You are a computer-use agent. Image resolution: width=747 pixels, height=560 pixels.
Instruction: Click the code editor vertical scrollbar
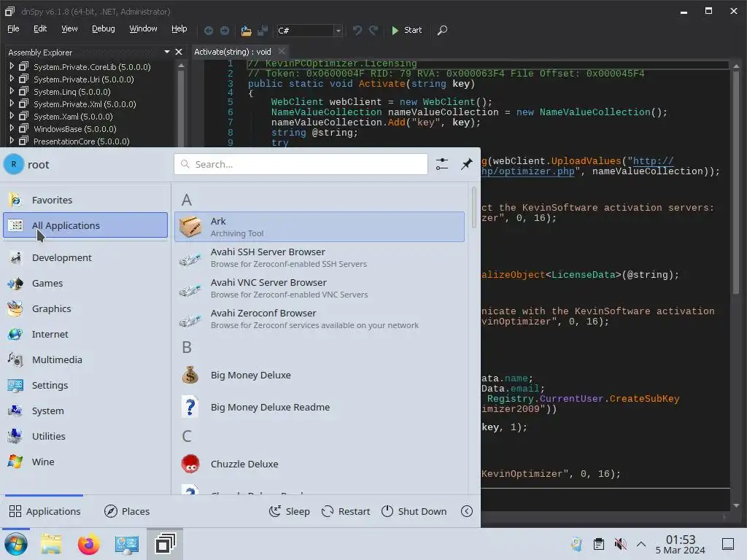(736, 183)
